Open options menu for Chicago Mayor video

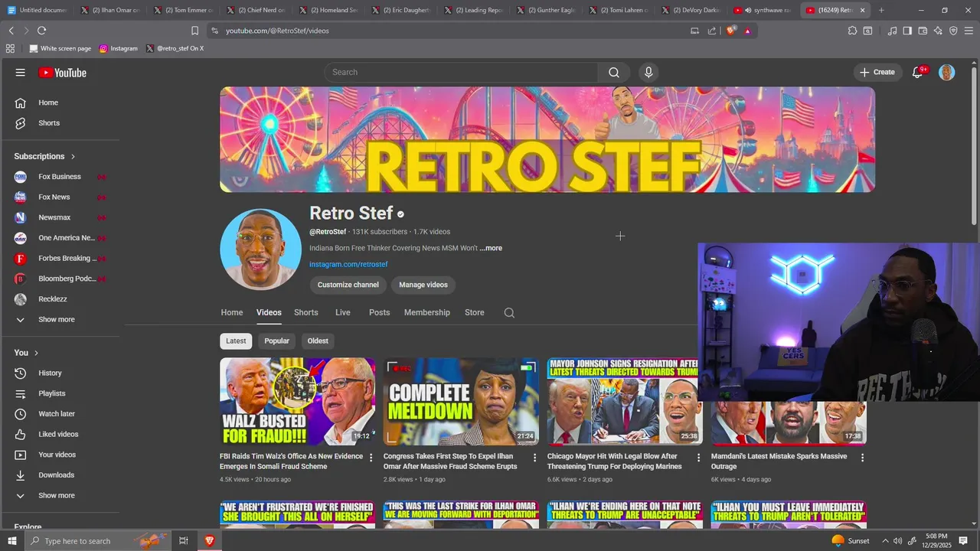tap(698, 458)
